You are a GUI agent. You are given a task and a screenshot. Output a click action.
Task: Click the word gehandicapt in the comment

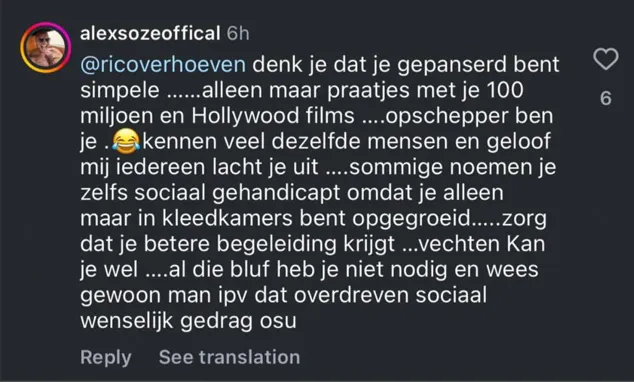pos(276,194)
